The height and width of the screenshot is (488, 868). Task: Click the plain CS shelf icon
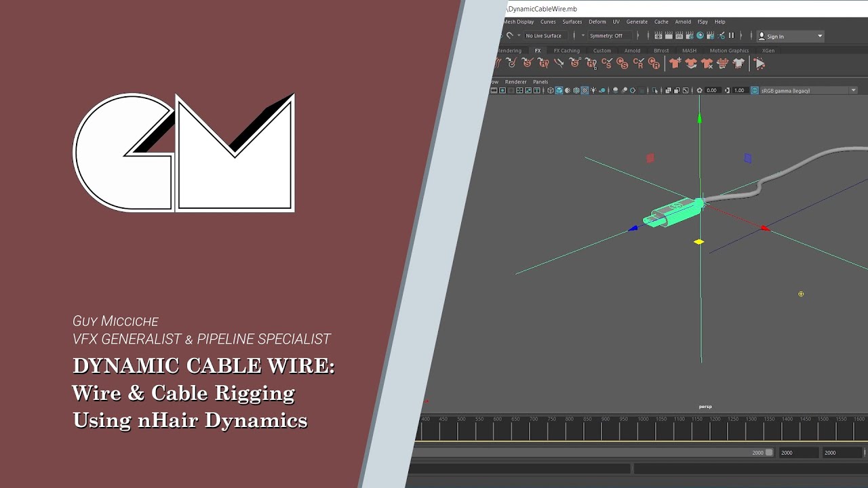pos(623,63)
